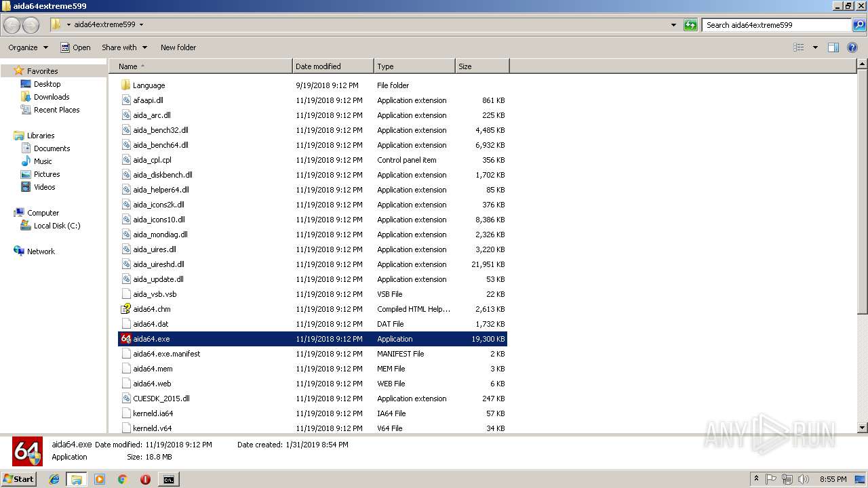The height and width of the screenshot is (488, 868).
Task: Open Internet Explorer from the taskbar
Action: click(x=54, y=479)
